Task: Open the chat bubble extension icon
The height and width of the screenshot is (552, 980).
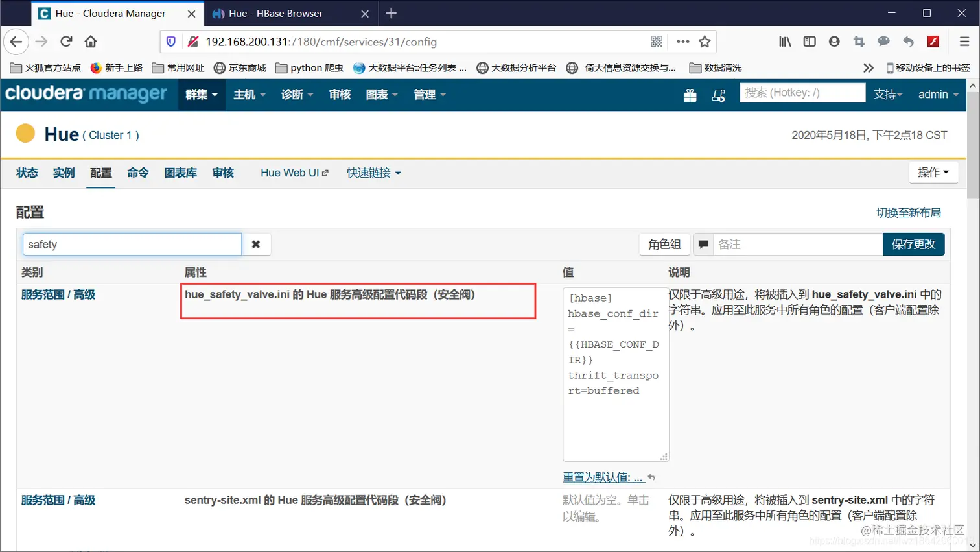Action: click(x=883, y=42)
